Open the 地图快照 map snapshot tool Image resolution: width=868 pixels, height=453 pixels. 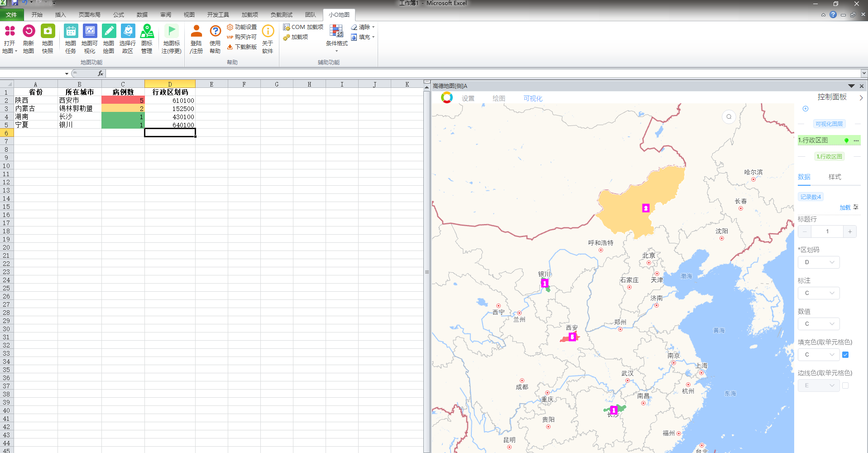coord(48,32)
